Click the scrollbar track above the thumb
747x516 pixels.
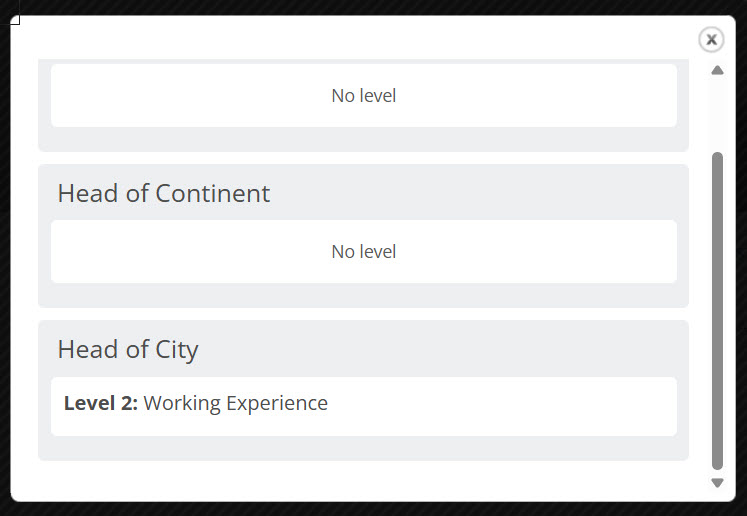(717, 115)
